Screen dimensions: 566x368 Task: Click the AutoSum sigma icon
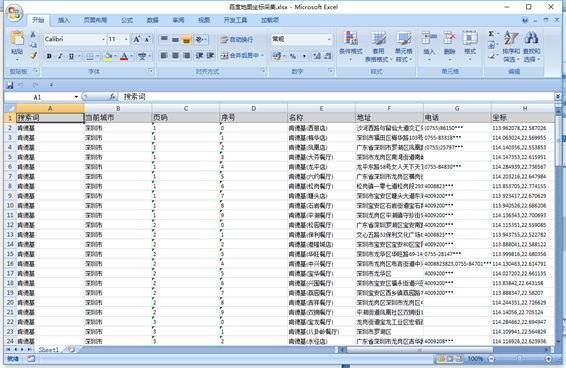coord(491,34)
